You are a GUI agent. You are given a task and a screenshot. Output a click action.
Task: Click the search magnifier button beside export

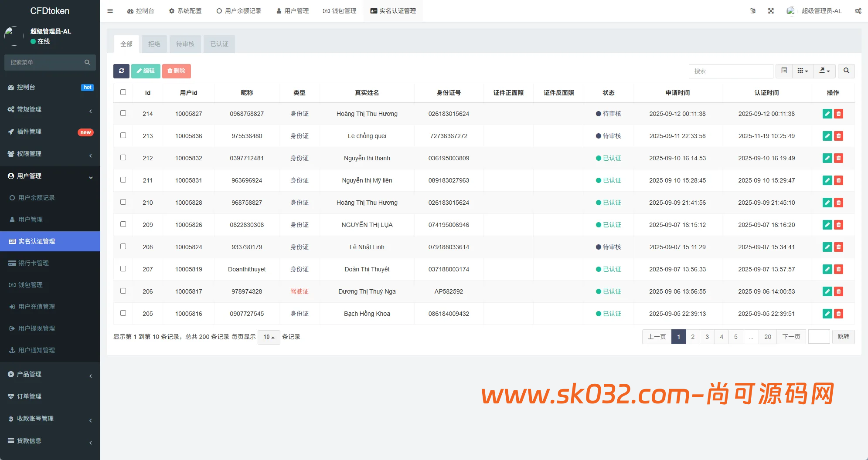[846, 71]
